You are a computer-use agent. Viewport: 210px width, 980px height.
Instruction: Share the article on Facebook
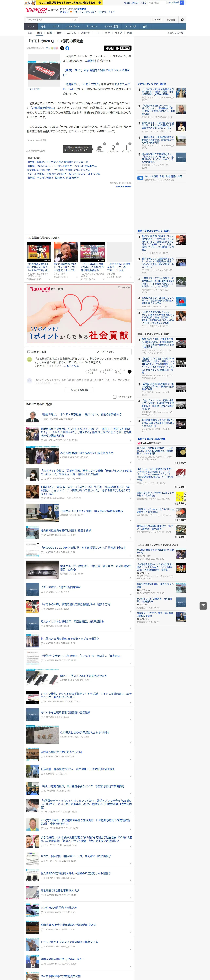pos(67,48)
